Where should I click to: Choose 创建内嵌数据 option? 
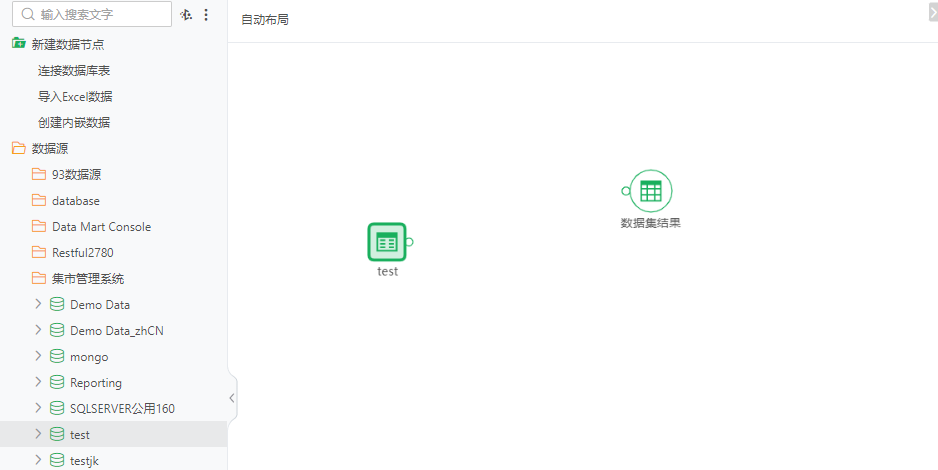(x=74, y=123)
